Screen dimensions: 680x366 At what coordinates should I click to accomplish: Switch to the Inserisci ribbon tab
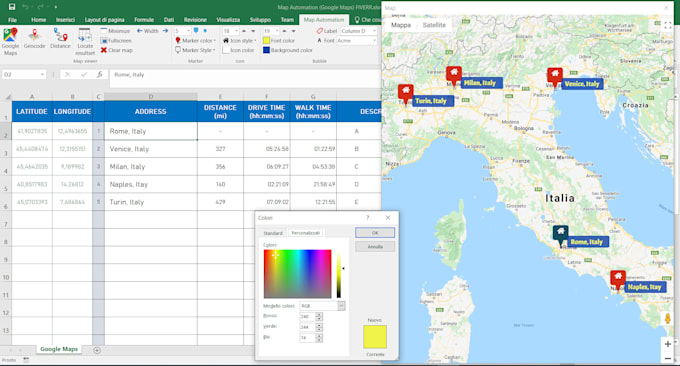click(65, 20)
